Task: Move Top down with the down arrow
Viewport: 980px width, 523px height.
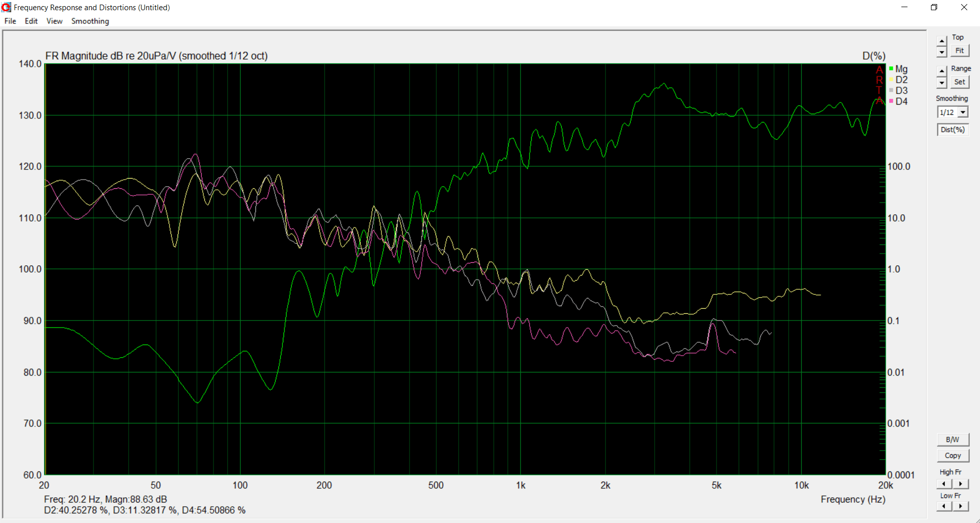Action: [942, 52]
